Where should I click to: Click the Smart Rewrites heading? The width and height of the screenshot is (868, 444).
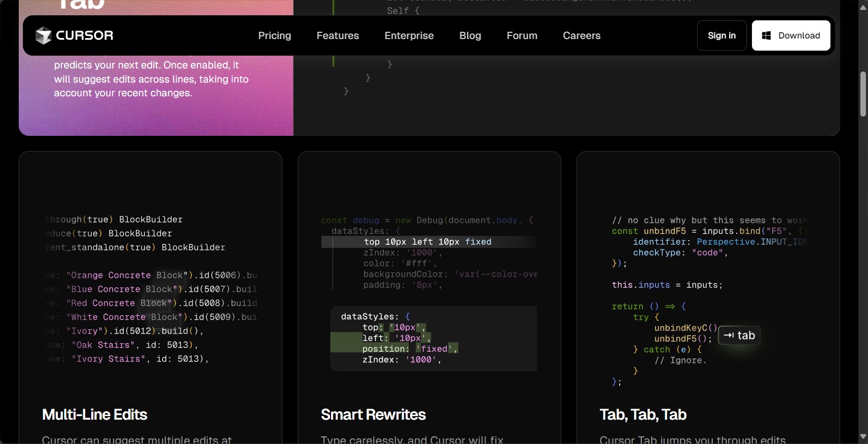373,415
